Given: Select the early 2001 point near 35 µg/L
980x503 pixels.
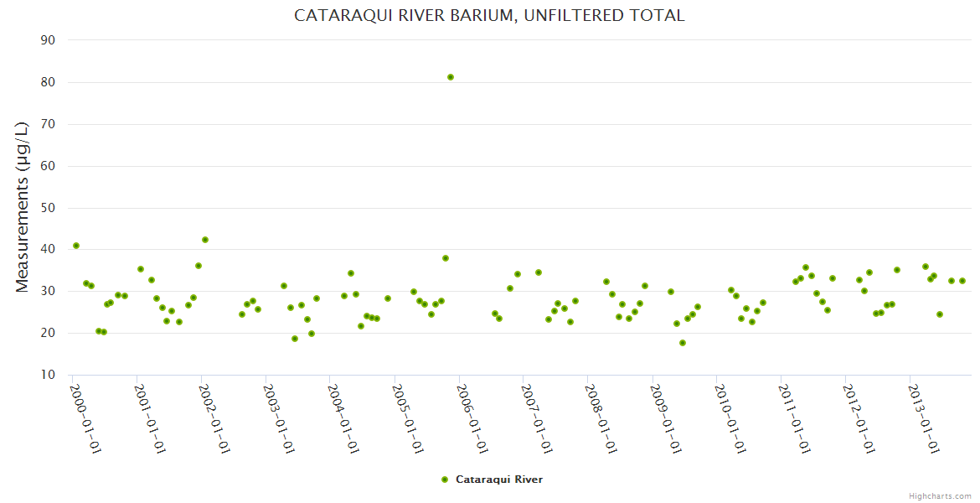Looking at the screenshot, I should coord(141,269).
